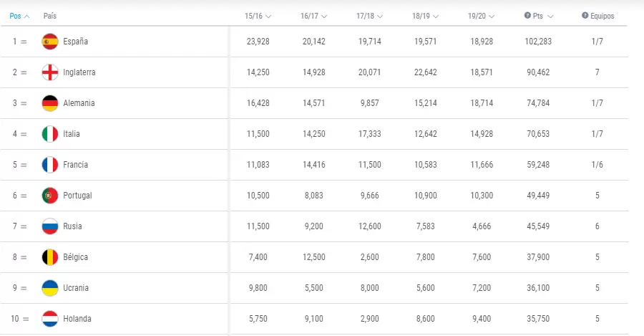644x336 pixels.
Task: Click the Rusia flag icon
Action: click(50, 226)
